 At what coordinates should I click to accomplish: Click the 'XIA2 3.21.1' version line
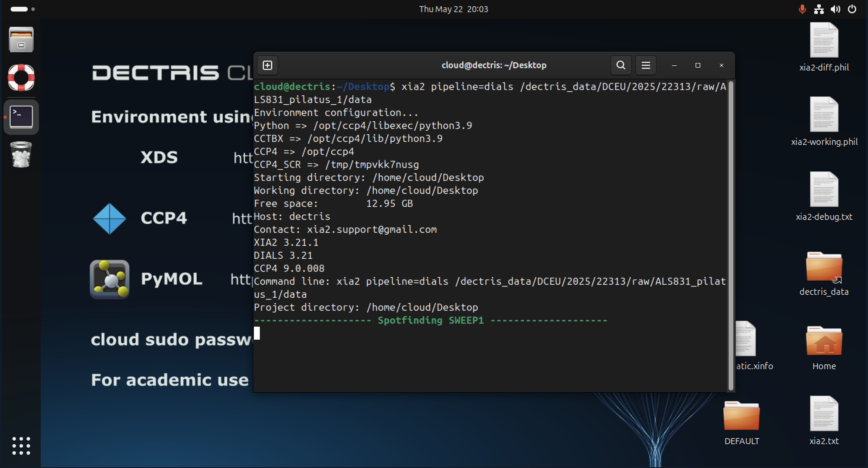(x=286, y=243)
